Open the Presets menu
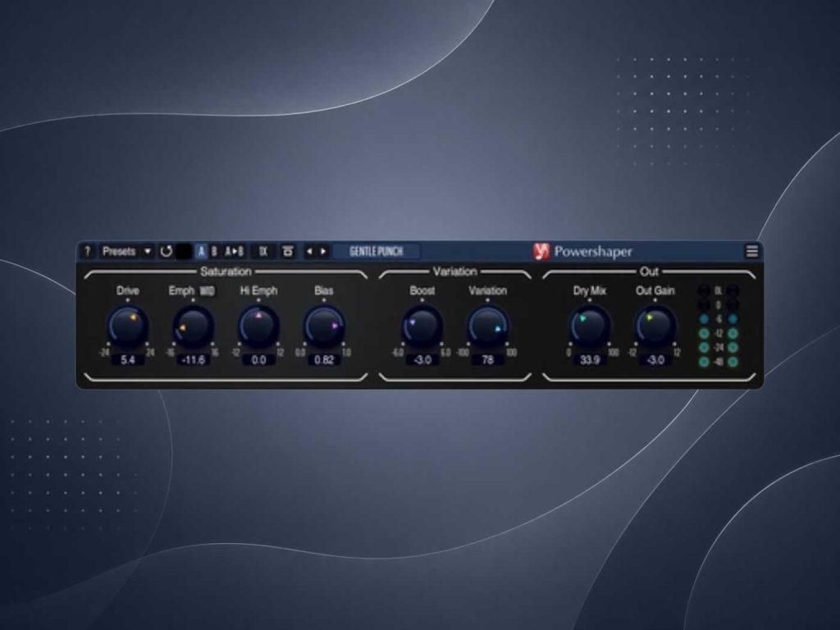The width and height of the screenshot is (840, 630). (x=119, y=251)
